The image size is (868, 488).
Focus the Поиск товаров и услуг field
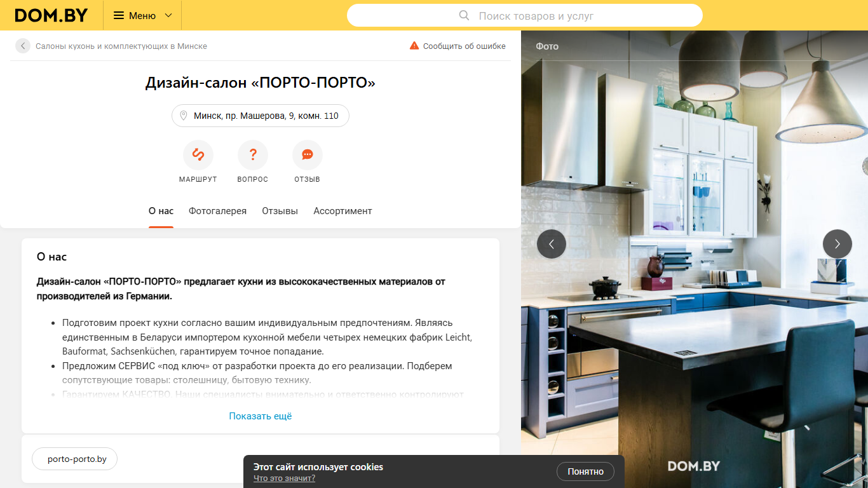[x=525, y=15]
